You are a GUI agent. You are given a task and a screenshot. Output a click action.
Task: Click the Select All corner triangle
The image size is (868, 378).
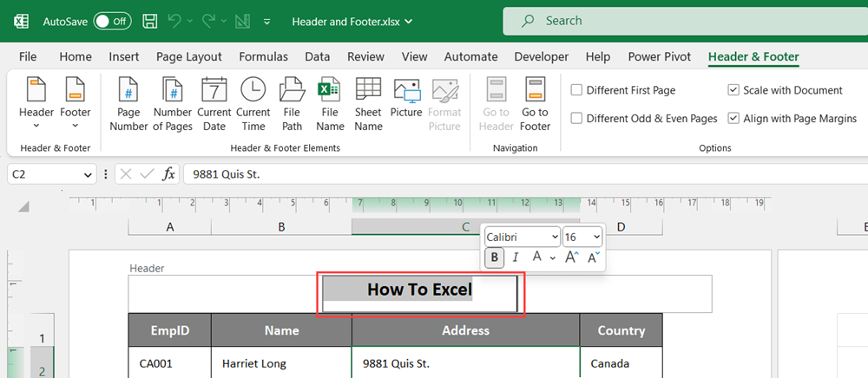tap(23, 206)
